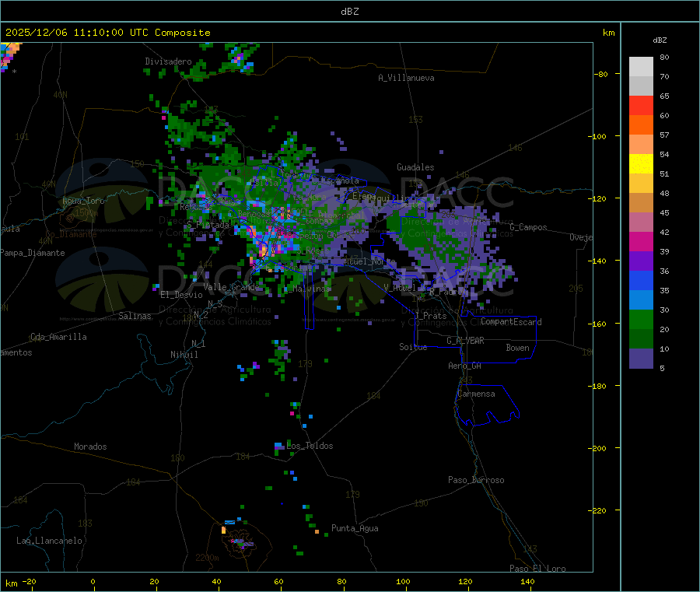
Task: Pick the dark orange 57-60 dBZ legend band
Action: point(641,125)
